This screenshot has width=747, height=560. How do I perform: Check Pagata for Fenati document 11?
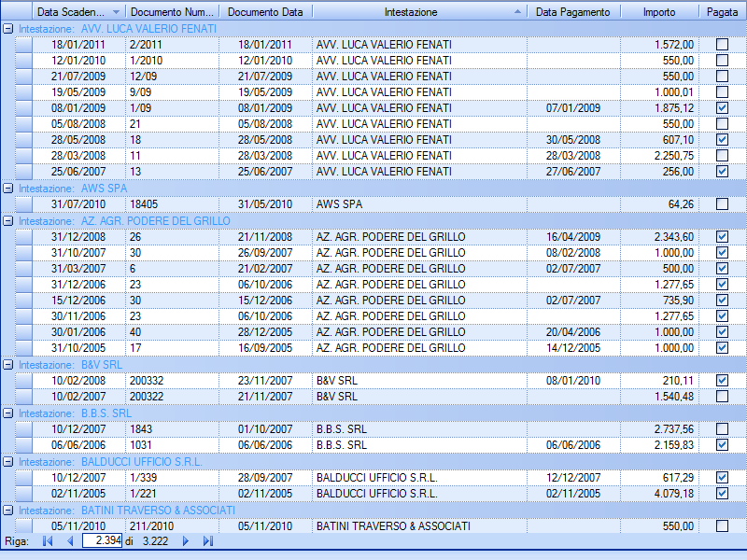pyautogui.click(x=722, y=156)
